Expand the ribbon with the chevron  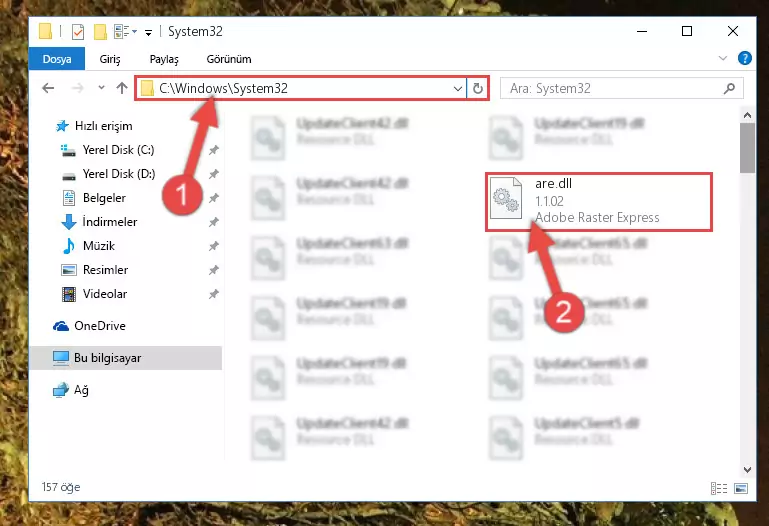(722, 58)
